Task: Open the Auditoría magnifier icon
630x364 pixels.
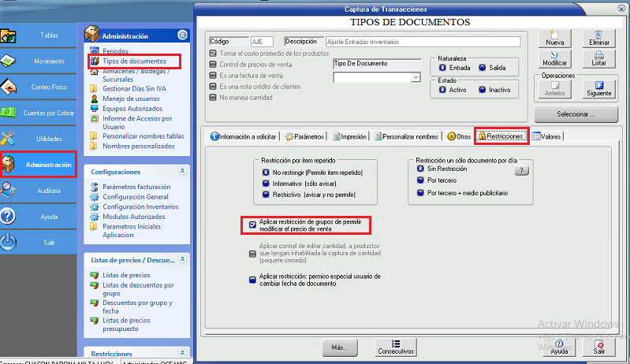Action: [x=10, y=190]
